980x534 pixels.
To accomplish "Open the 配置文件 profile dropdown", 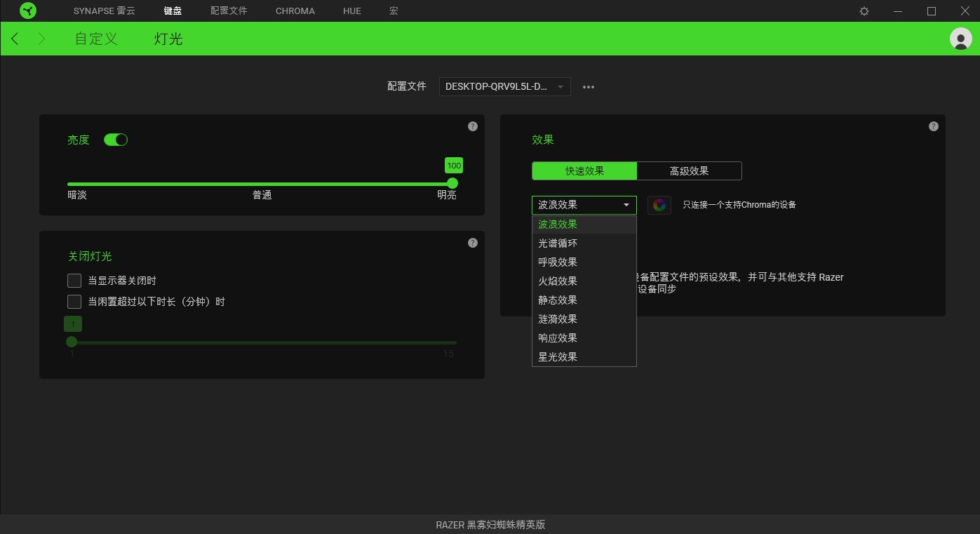I will (504, 86).
